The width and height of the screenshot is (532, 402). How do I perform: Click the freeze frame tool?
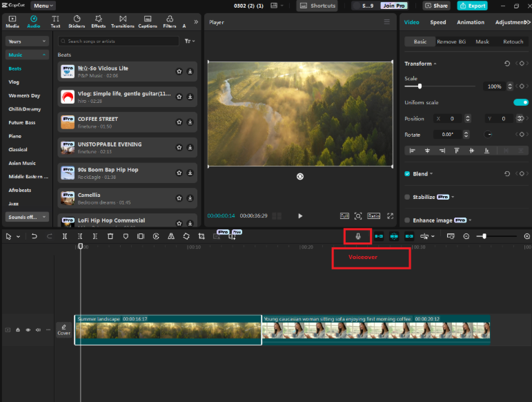point(141,236)
